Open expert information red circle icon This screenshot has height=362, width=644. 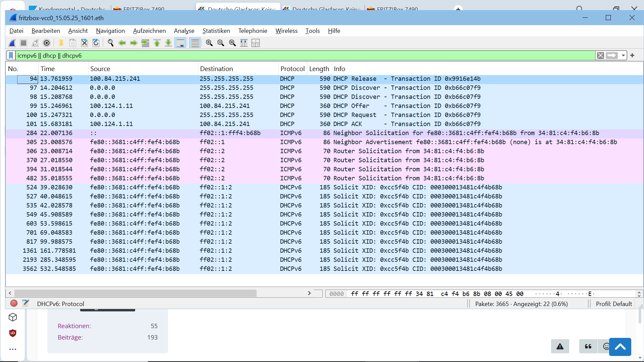click(x=14, y=303)
